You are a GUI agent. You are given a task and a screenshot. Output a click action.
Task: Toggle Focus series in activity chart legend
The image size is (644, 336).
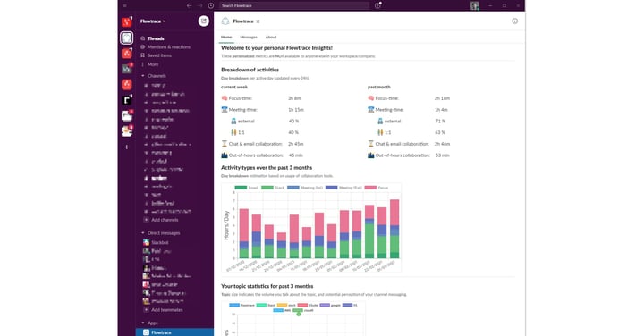click(377, 188)
